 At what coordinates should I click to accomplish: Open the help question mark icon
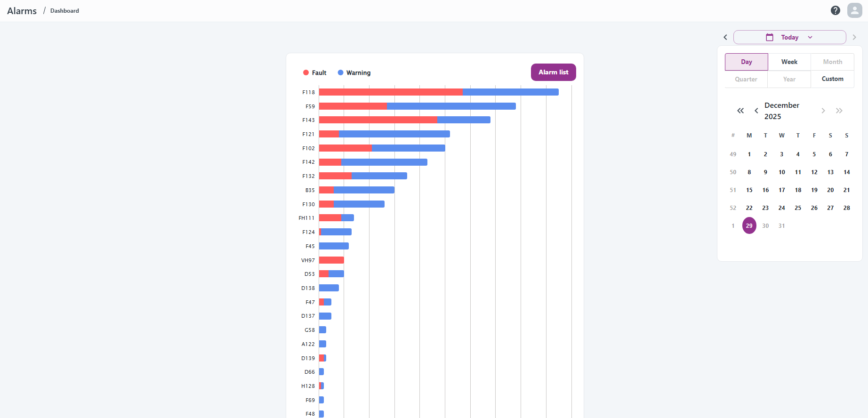[836, 10]
